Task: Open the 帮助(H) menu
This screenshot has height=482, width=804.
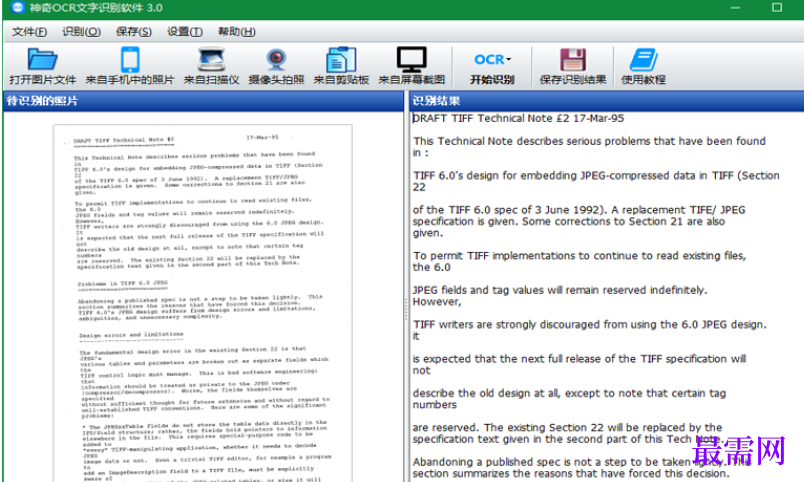Action: [x=236, y=32]
